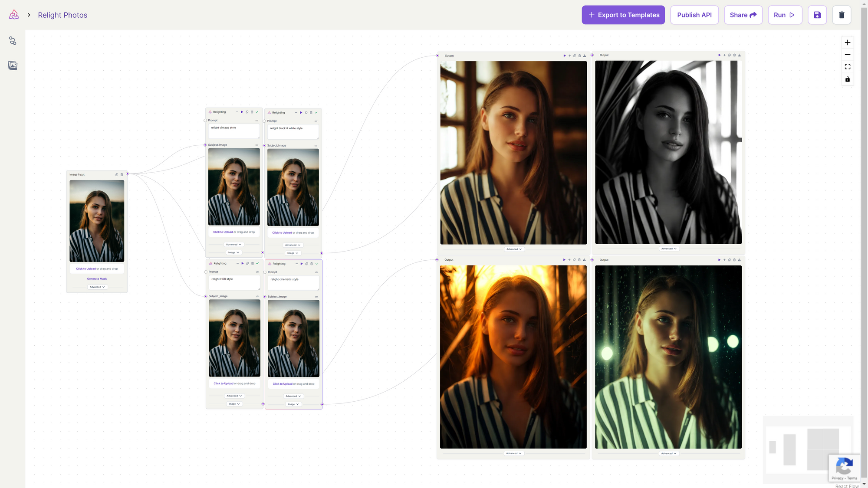Download the black & white output image
The height and width of the screenshot is (488, 868).
coord(739,56)
